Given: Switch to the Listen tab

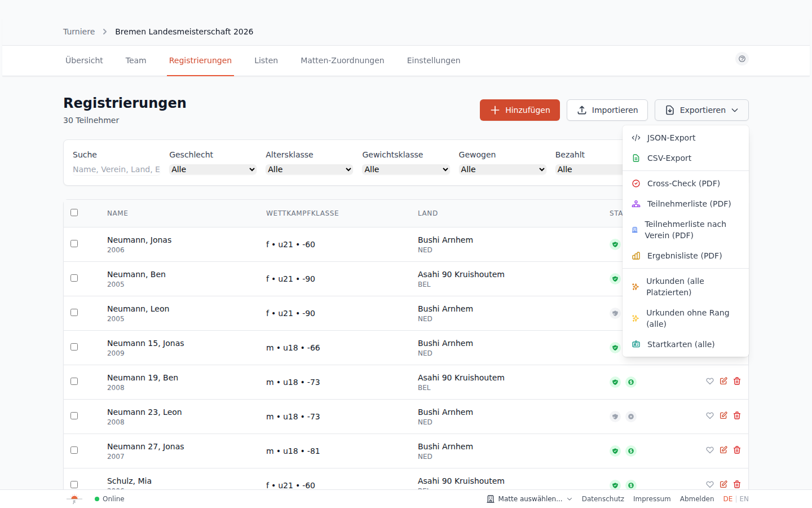Looking at the screenshot, I should click(x=266, y=60).
